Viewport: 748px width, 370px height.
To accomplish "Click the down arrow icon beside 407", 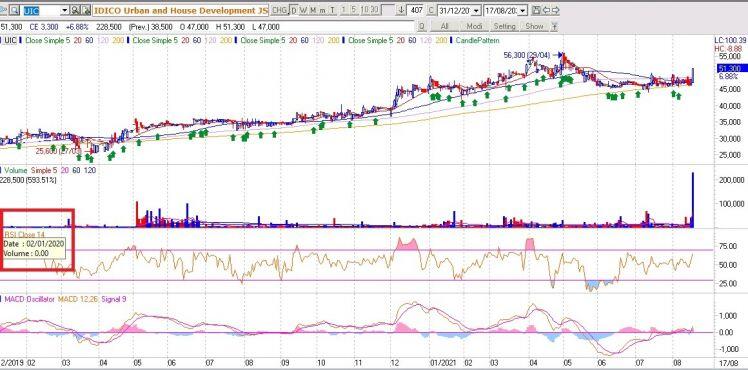I will [x=401, y=10].
